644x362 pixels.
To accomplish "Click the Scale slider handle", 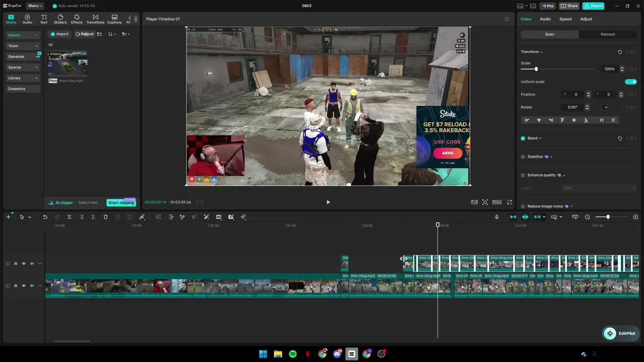I will pos(536,69).
